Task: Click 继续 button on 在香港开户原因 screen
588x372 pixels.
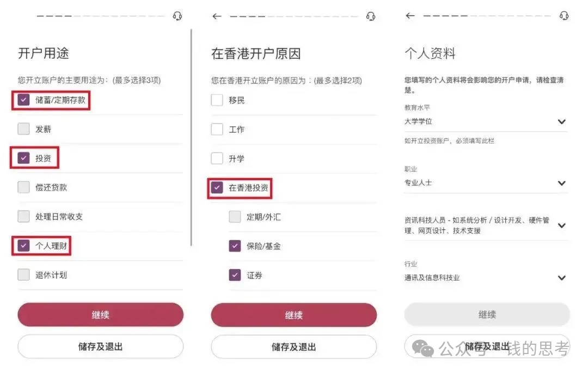Action: [x=293, y=315]
